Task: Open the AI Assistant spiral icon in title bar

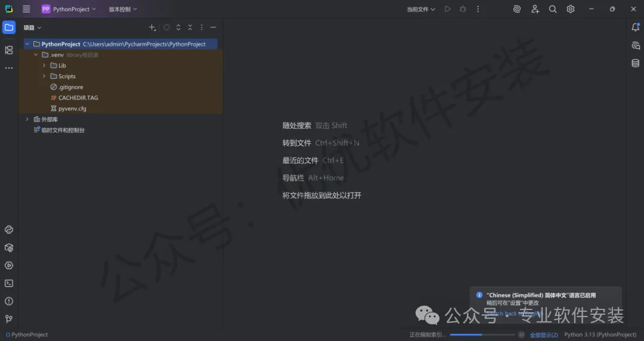Action: point(517,9)
